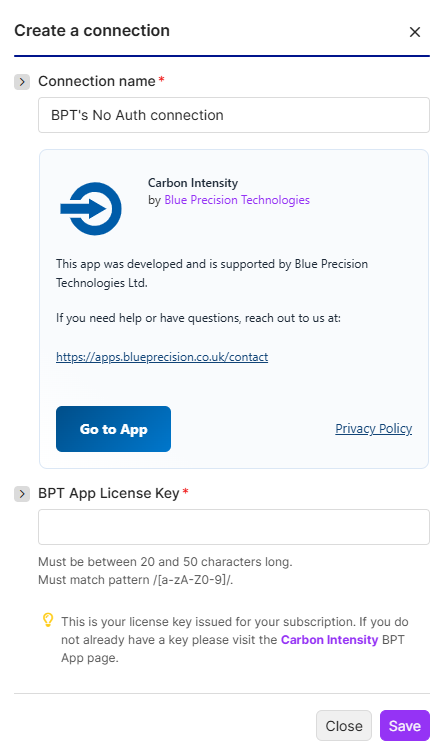
Task: Click into the Connection name text field
Action: (x=234, y=115)
